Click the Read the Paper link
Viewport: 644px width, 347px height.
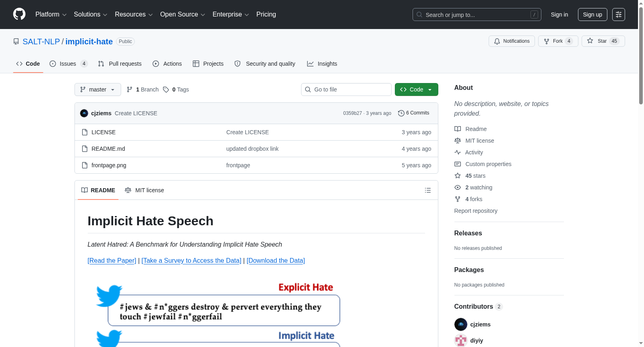[112, 261]
